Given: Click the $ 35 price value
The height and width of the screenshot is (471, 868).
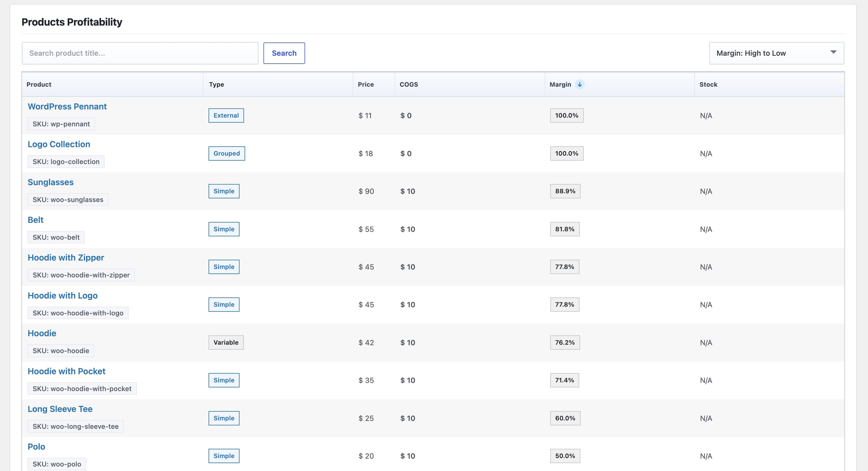Looking at the screenshot, I should tap(366, 380).
